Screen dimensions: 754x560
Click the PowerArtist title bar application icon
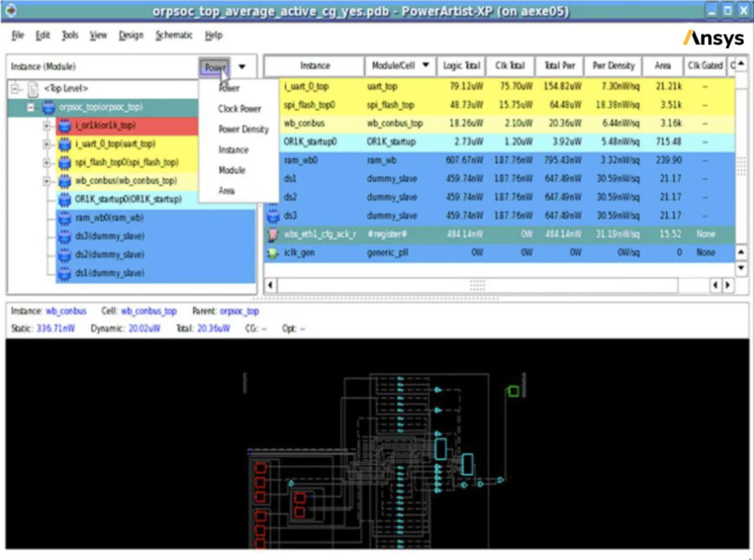(11, 10)
